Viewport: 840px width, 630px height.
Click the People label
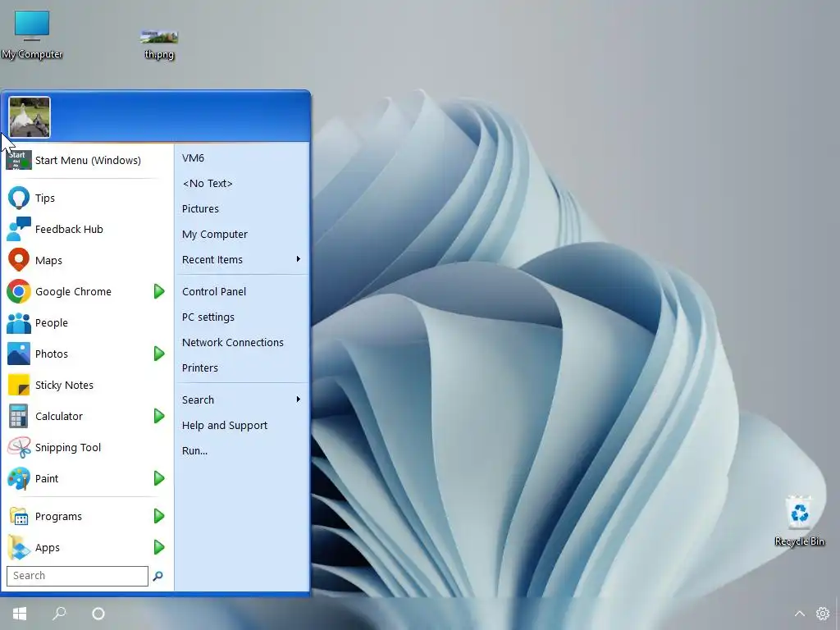pos(52,323)
